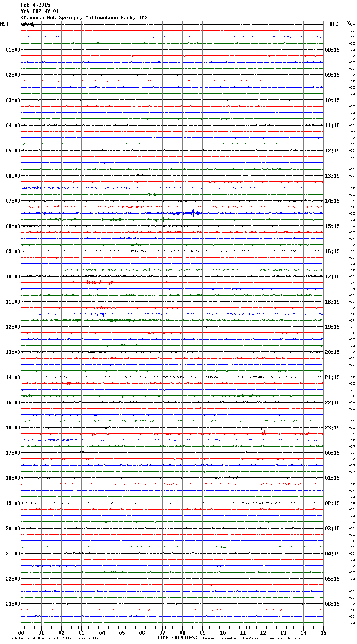Click the '09:15' UTC time label
357x644 pixels.
(x=332, y=75)
